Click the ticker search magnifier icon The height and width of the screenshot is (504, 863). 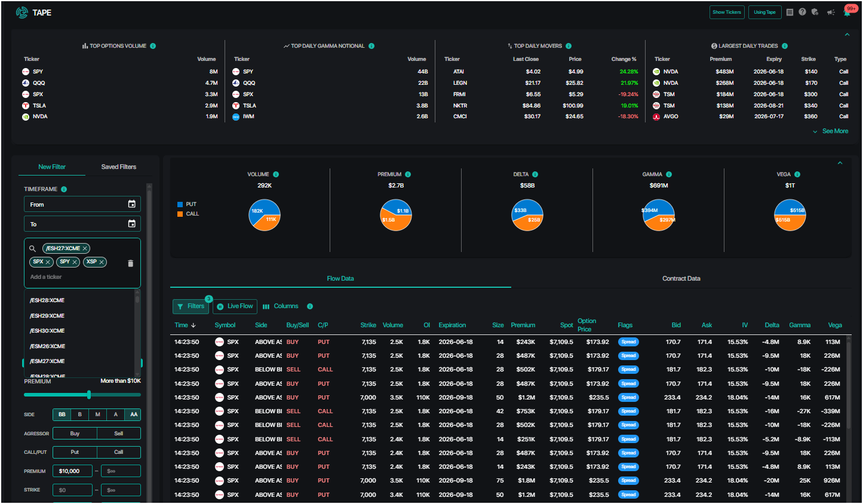coord(33,248)
